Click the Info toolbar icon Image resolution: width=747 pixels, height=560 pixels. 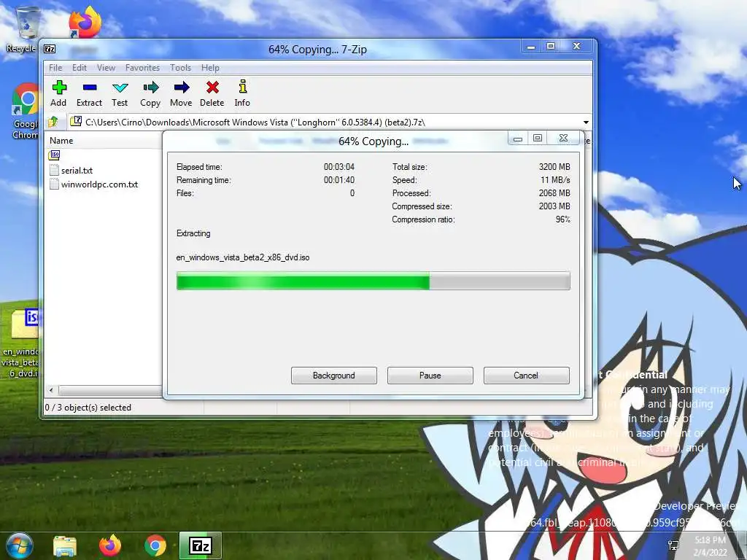[242, 87]
